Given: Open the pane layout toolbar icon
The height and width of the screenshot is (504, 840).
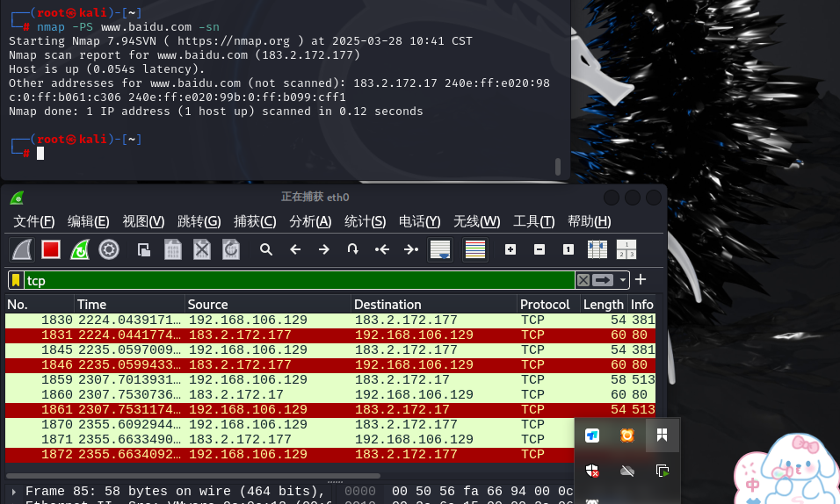Looking at the screenshot, I should click(x=626, y=249).
